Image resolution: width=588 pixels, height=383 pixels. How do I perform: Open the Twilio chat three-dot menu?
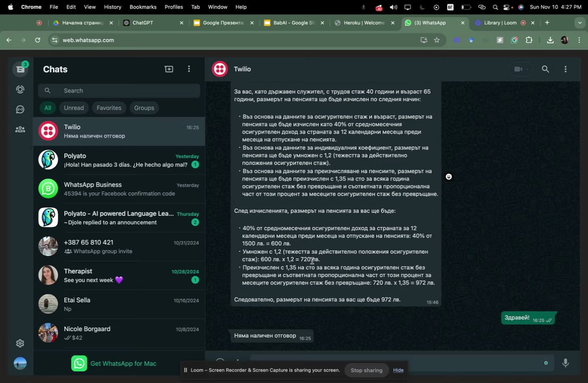pyautogui.click(x=566, y=69)
